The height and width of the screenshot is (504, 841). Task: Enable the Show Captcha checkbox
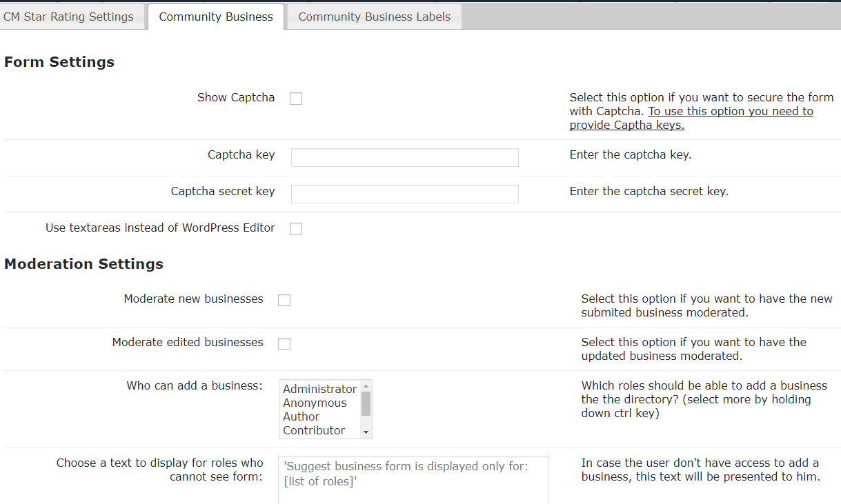pos(296,99)
